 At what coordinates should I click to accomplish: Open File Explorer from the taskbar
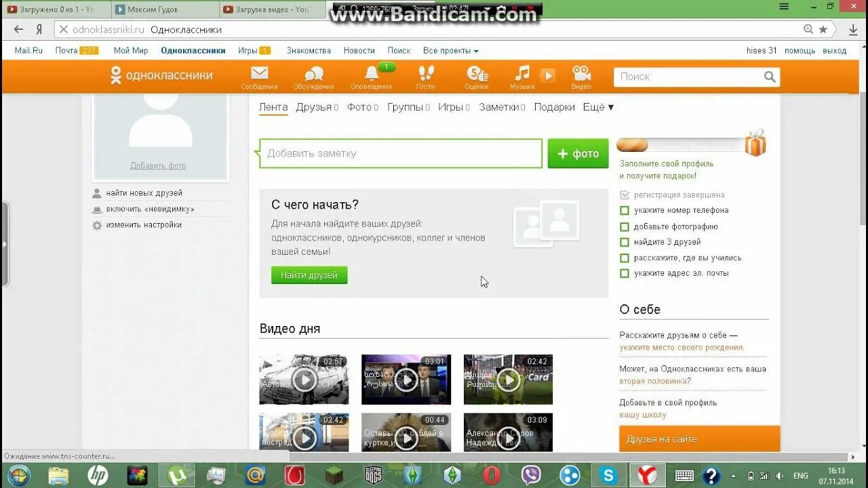pos(59,475)
